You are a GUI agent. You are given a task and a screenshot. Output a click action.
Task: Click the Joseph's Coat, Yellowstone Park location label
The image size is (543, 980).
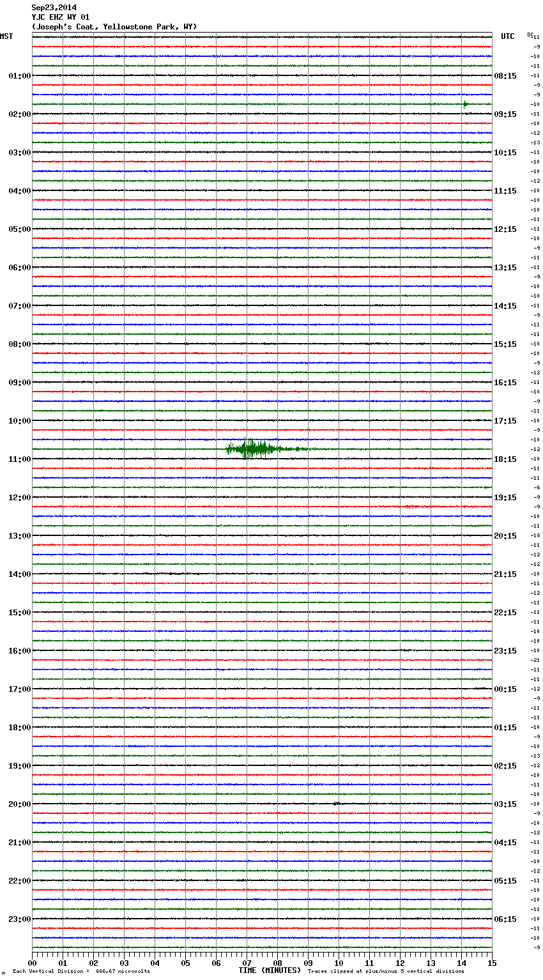pos(114,27)
